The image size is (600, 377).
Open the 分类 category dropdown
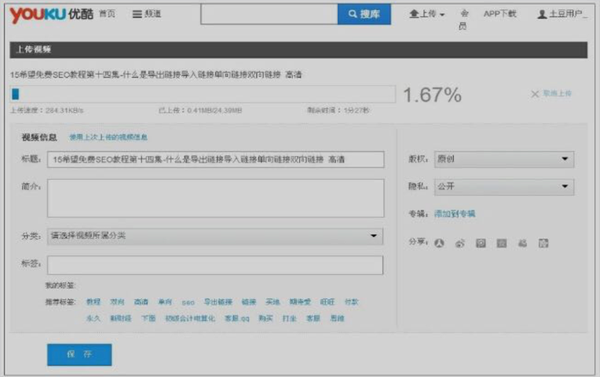(x=215, y=236)
